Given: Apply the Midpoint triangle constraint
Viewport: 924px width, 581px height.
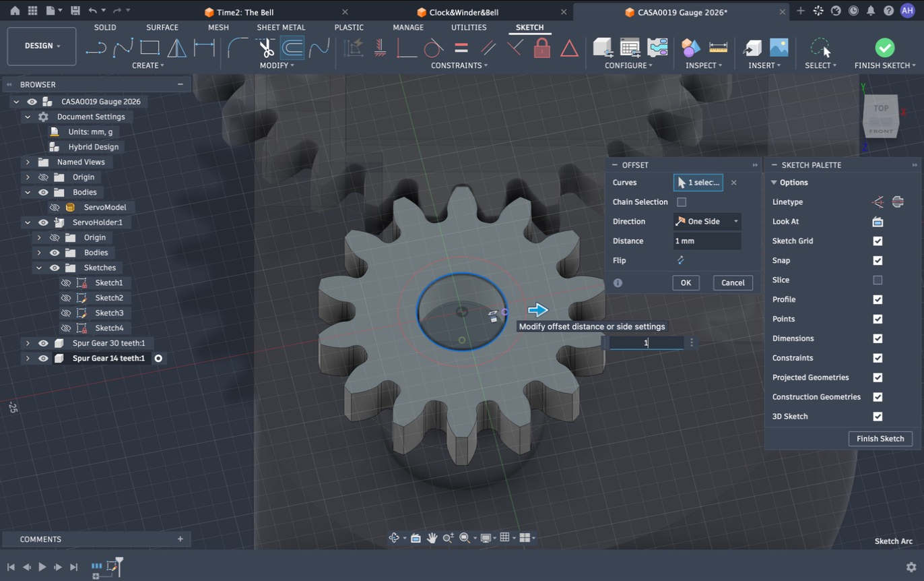Looking at the screenshot, I should [569, 47].
